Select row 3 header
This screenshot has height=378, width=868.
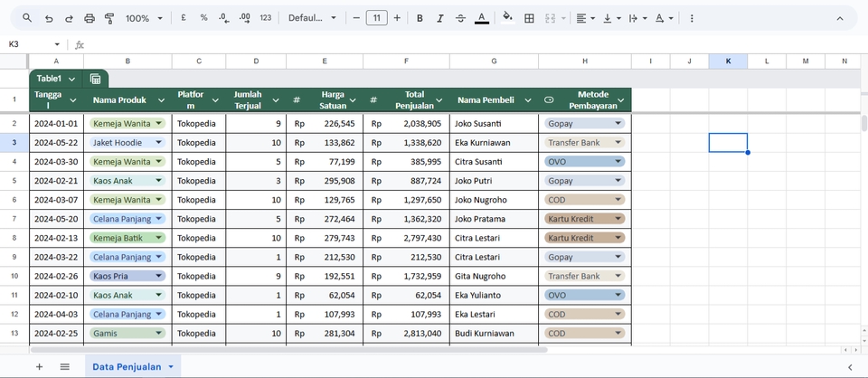(14, 142)
